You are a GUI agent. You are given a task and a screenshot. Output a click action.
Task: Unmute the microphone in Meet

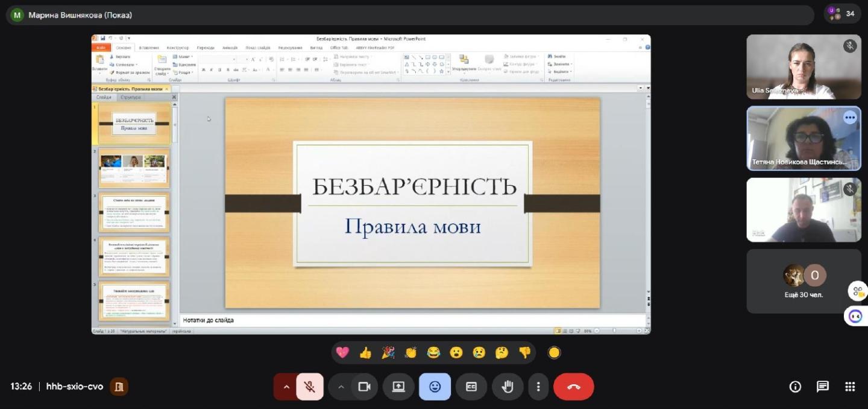coord(310,387)
